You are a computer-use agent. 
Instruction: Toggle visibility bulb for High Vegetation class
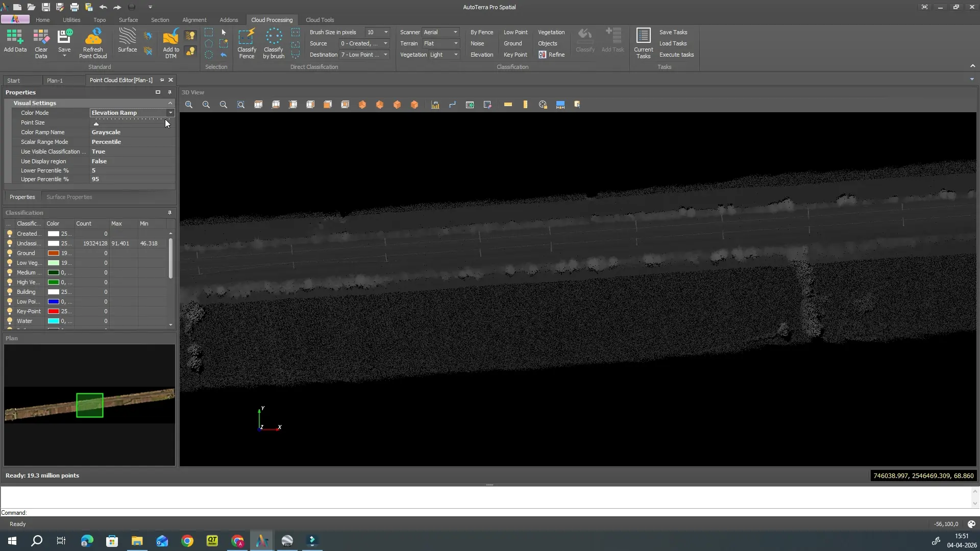[9, 282]
